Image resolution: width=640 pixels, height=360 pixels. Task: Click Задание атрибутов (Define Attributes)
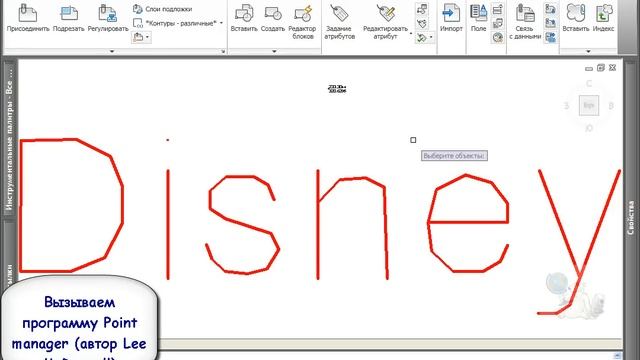[x=339, y=21]
